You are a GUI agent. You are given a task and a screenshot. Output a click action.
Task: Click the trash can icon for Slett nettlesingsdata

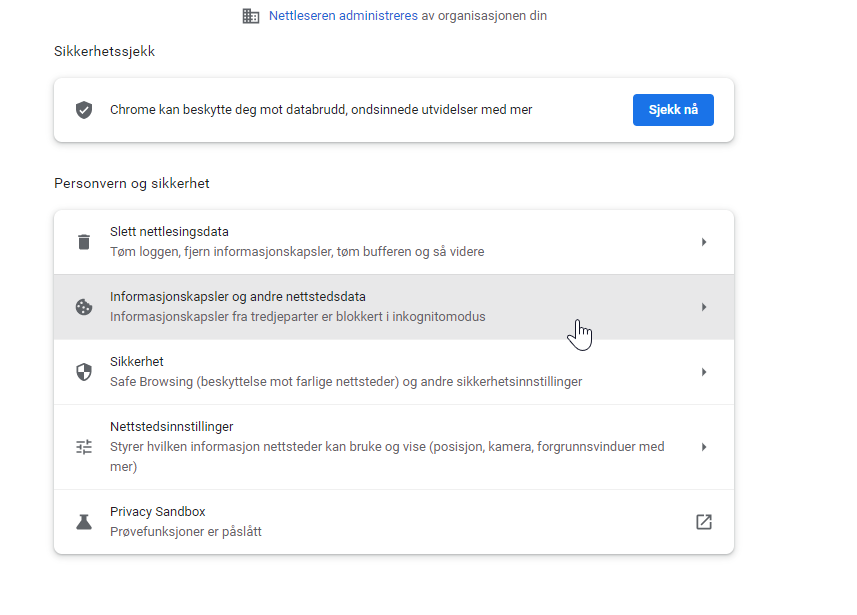tap(84, 242)
